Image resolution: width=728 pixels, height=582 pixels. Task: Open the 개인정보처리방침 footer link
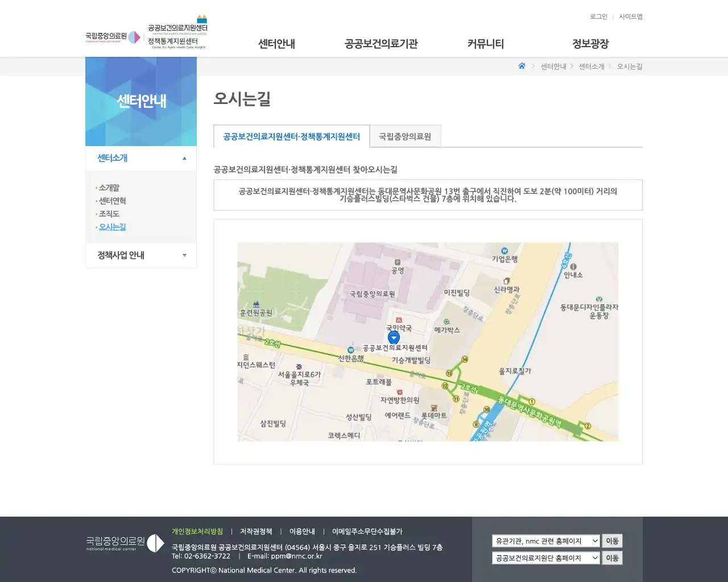click(197, 531)
